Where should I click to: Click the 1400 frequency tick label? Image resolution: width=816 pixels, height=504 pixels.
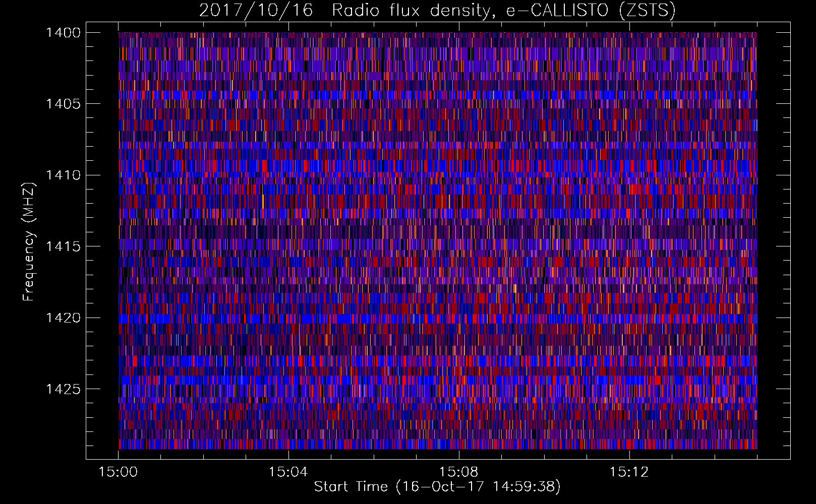point(63,33)
